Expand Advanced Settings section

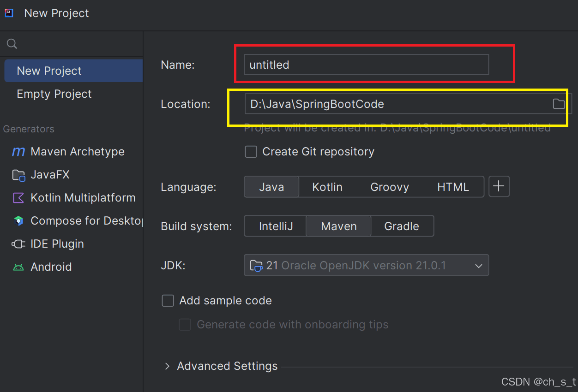167,366
